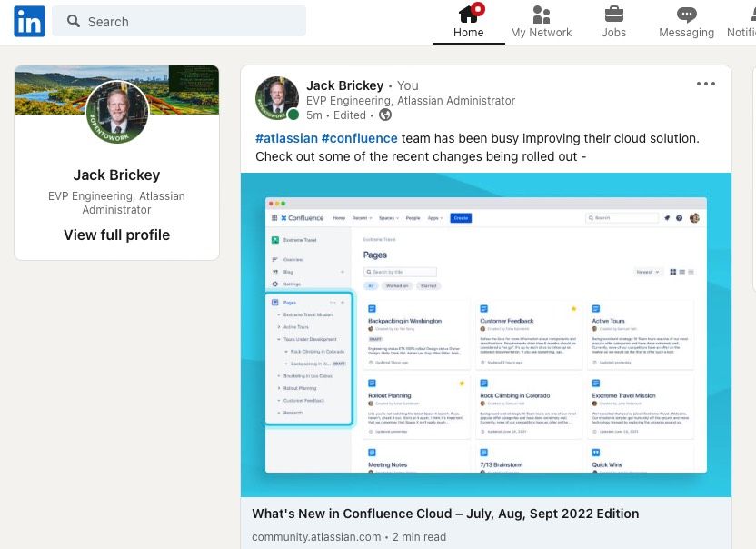Open What's New in Confluence Cloud article

click(445, 514)
